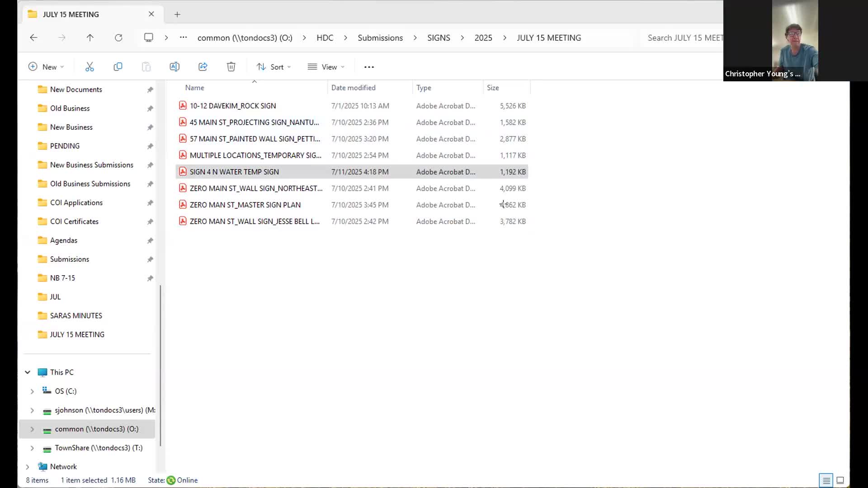Image resolution: width=868 pixels, height=488 pixels.
Task: Open the See more ellipsis menu
Action: pos(369,67)
